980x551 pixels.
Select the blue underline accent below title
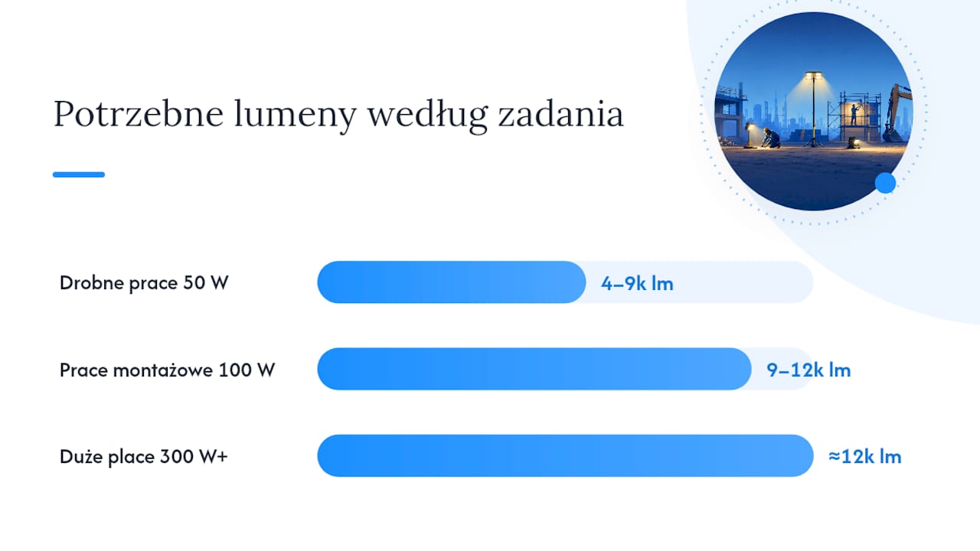[x=79, y=174]
